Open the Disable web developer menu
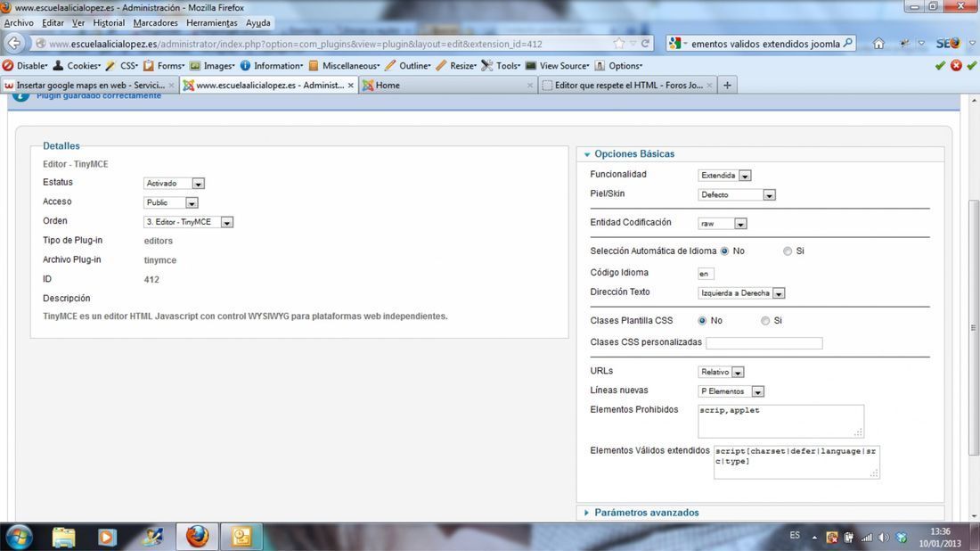 pos(25,66)
